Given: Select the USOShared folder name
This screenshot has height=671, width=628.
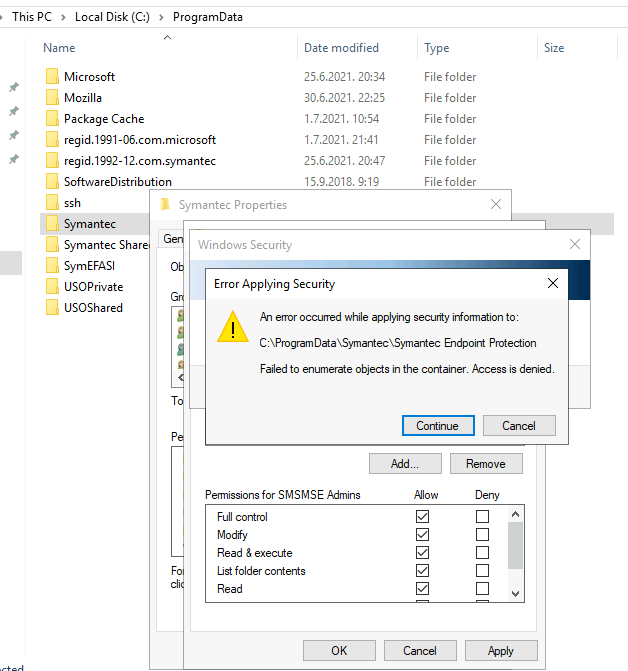Looking at the screenshot, I should coord(93,308).
